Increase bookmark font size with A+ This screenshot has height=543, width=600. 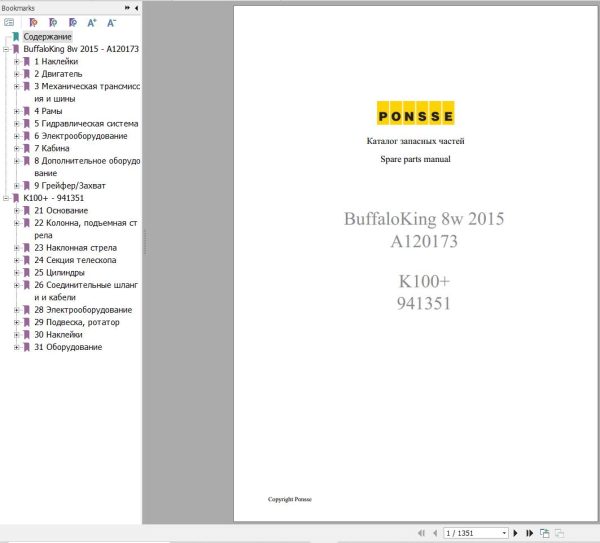coord(92,23)
